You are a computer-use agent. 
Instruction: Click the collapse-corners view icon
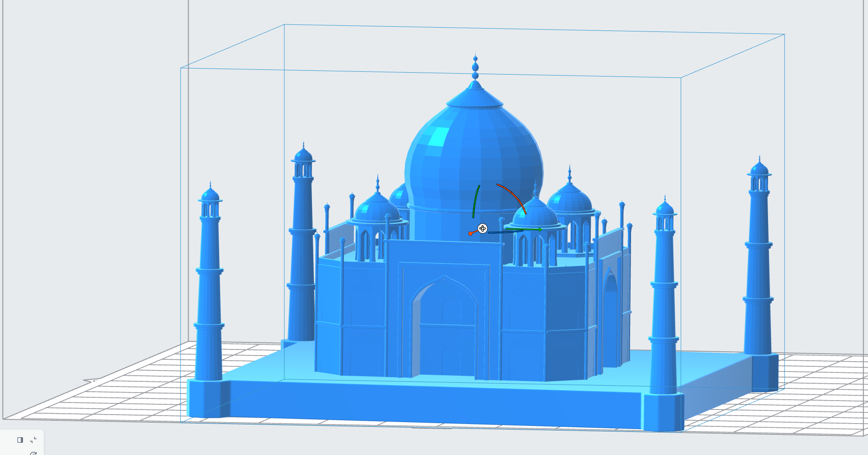(33, 440)
